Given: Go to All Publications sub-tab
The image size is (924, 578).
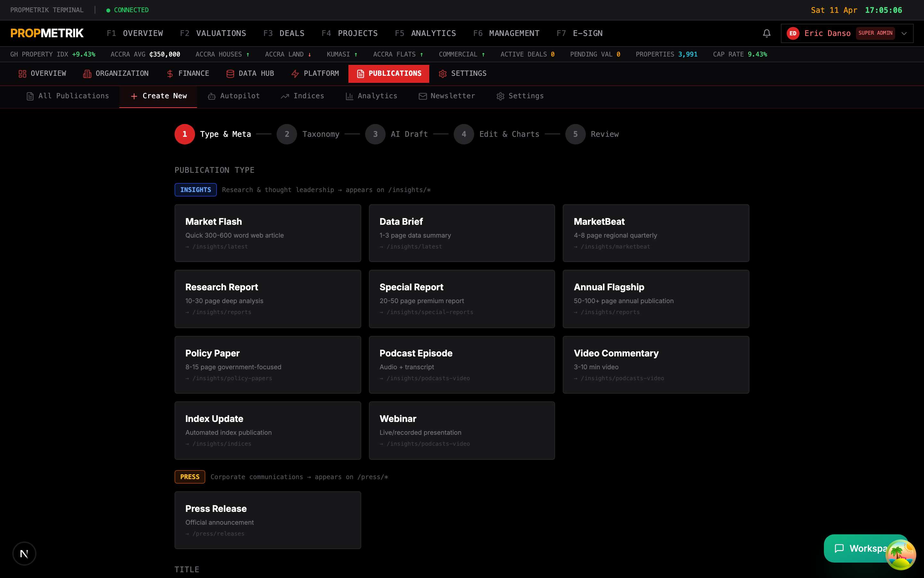Looking at the screenshot, I should tap(68, 96).
